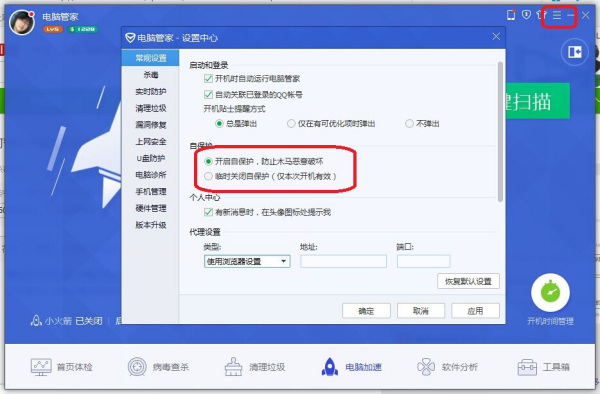Toggle 开机时自动运行电脑管家 checkbox
This screenshot has height=394, width=600.
tap(208, 78)
